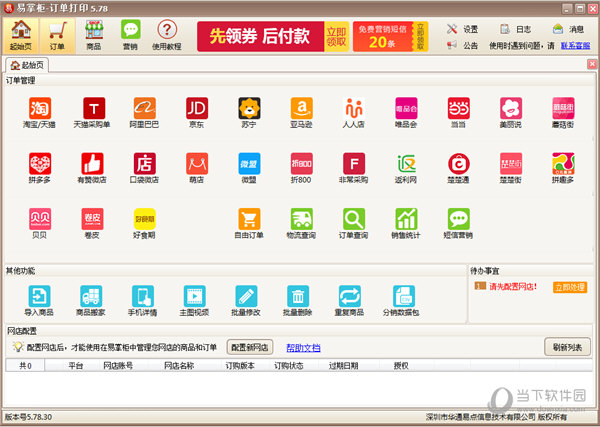Open the 订单 toolbar section
The width and height of the screenshot is (600, 427).
[57, 35]
